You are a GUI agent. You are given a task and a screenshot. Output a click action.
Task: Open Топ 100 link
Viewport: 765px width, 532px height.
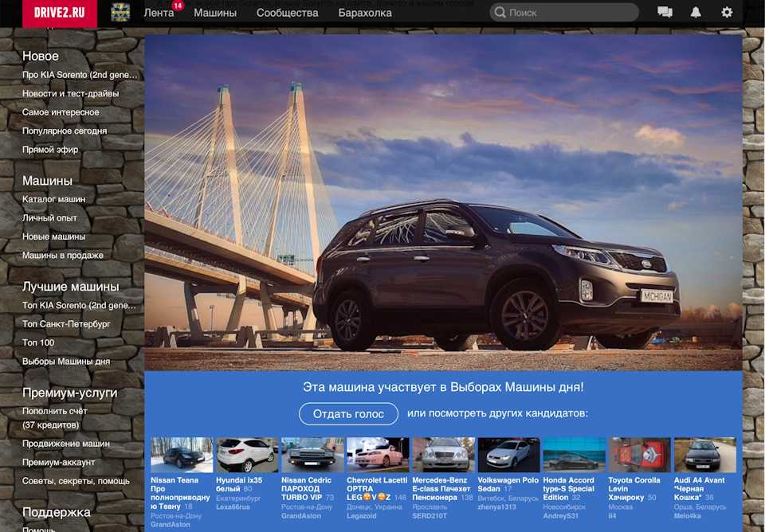[x=38, y=342]
